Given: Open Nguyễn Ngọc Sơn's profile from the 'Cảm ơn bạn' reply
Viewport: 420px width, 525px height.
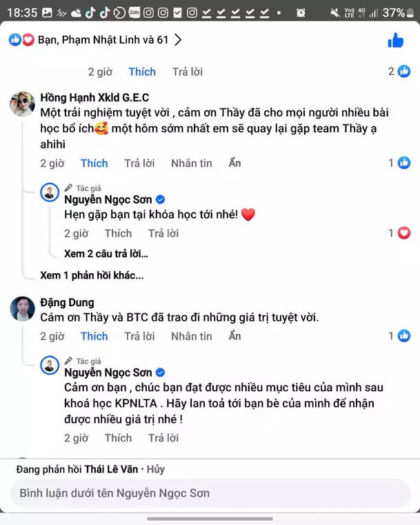Looking at the screenshot, I should click(x=108, y=373).
